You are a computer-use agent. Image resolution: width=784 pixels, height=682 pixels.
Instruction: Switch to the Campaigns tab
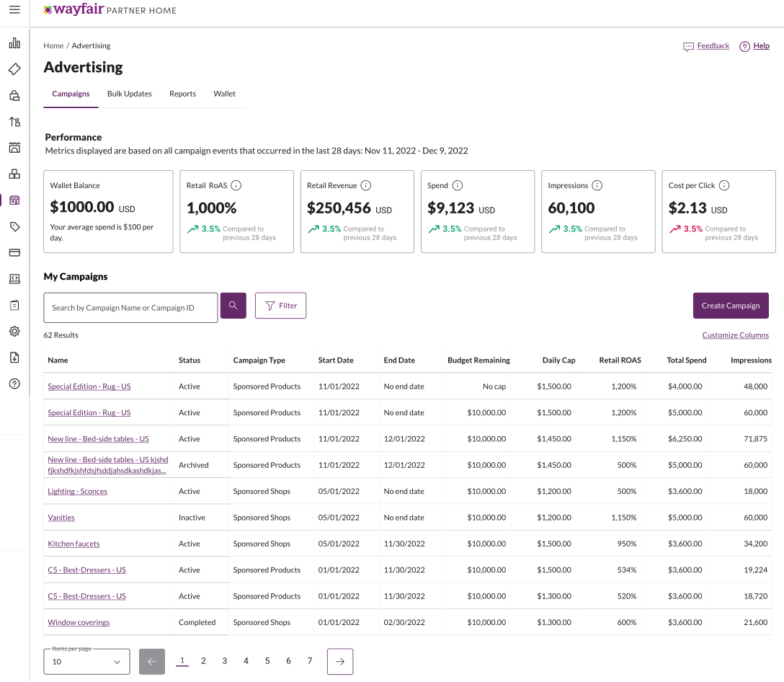coord(71,94)
